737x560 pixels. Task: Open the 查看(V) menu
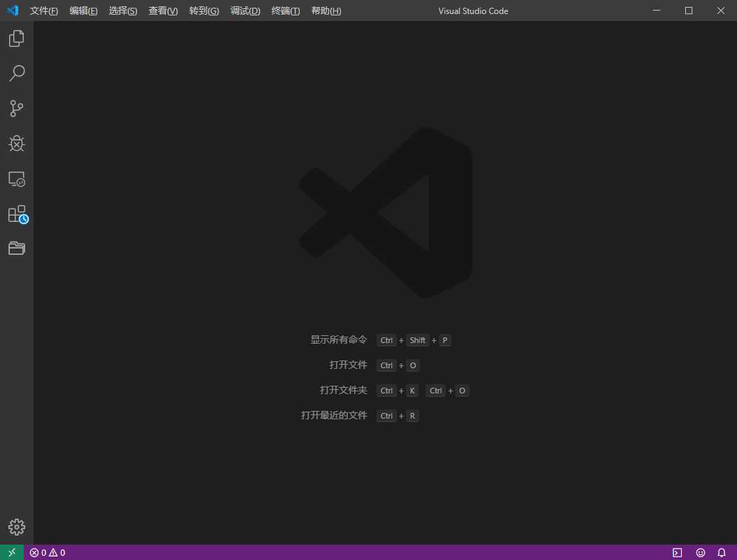(163, 10)
